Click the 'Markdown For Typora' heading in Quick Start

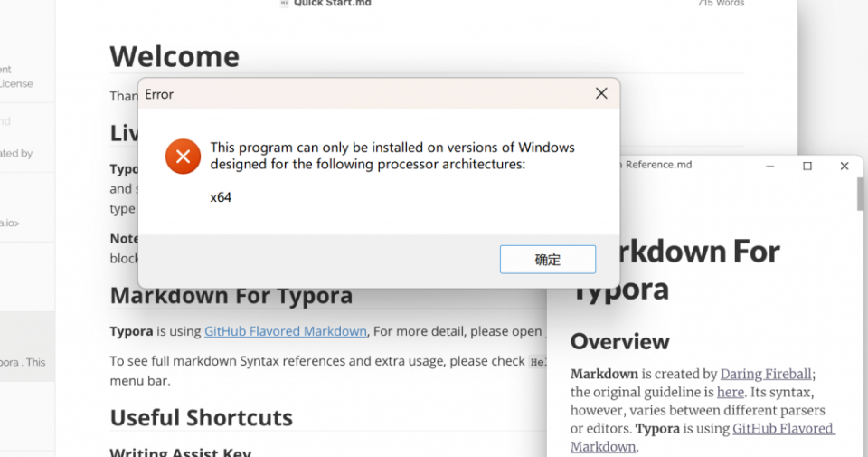pyautogui.click(x=231, y=295)
